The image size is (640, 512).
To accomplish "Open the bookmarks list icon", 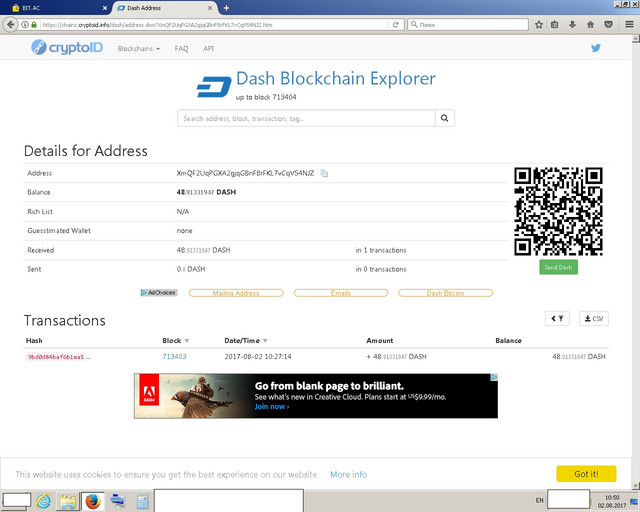I will click(x=554, y=24).
